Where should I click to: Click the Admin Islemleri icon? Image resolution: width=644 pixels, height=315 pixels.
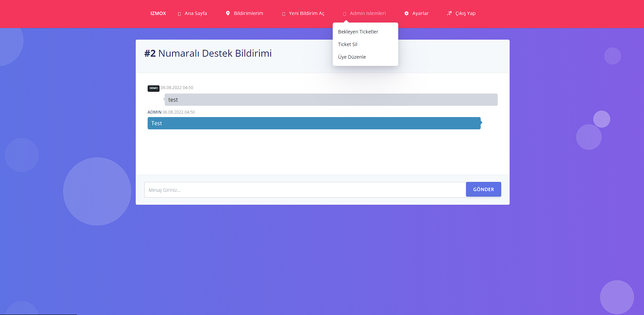345,14
